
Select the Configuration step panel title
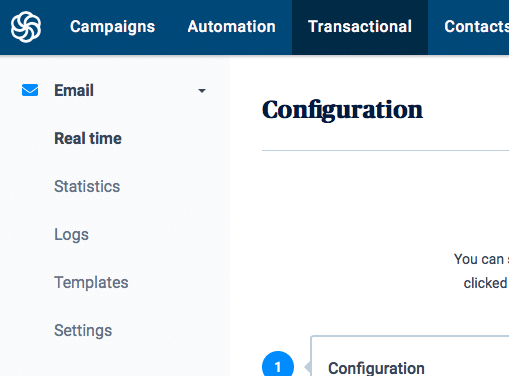(x=376, y=368)
